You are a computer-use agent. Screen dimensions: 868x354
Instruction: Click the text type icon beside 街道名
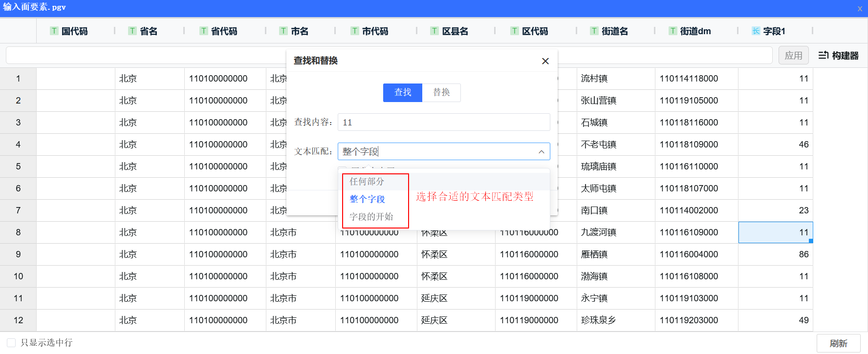click(x=594, y=31)
